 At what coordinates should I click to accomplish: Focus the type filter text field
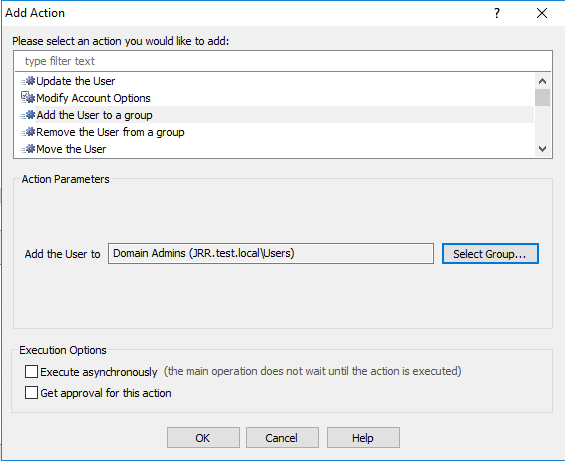(283, 61)
